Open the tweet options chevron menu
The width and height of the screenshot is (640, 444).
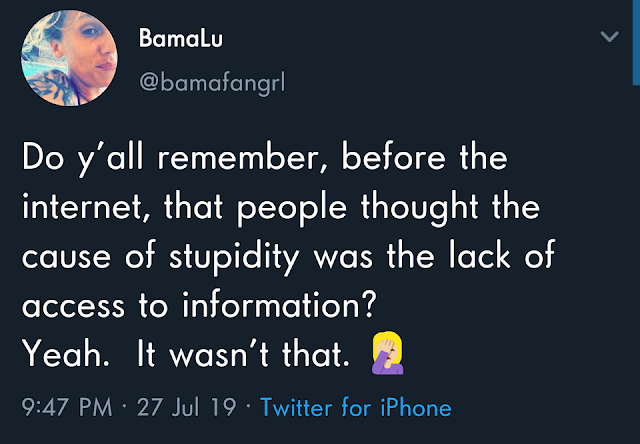click(607, 38)
